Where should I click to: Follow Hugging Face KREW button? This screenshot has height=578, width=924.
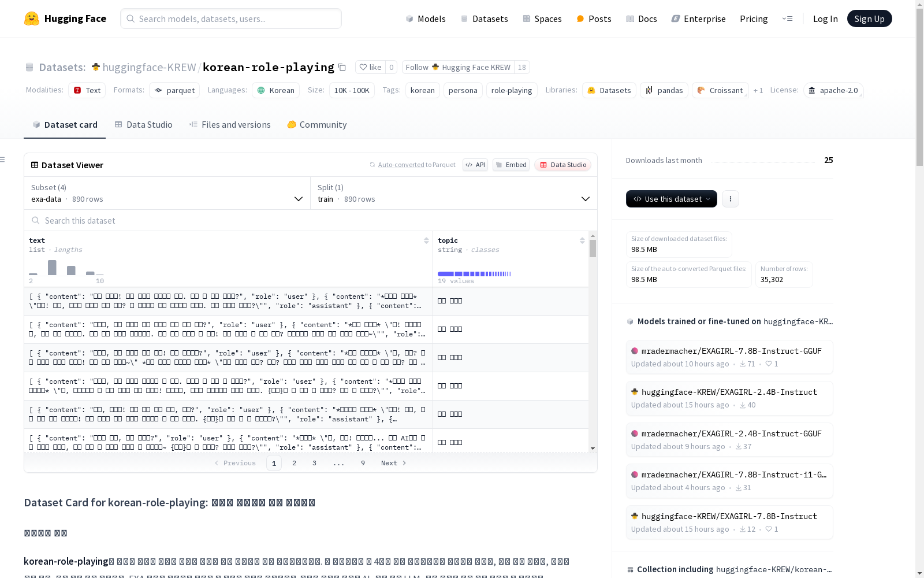[458, 67]
